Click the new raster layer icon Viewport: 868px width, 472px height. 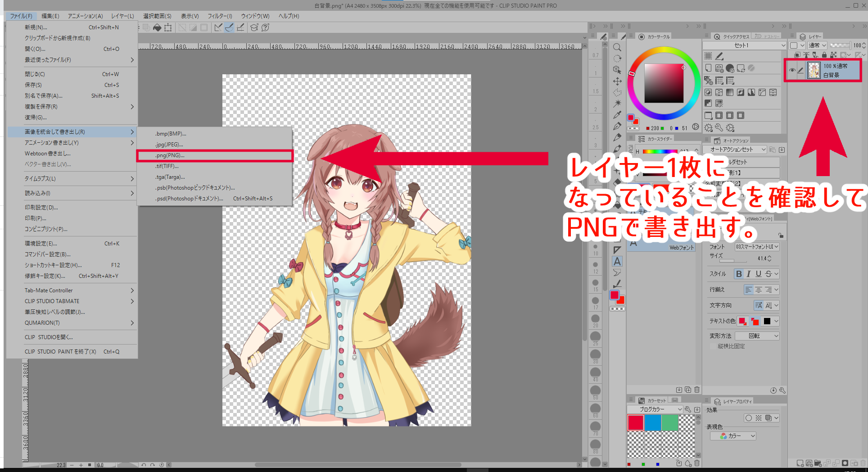[800, 463]
